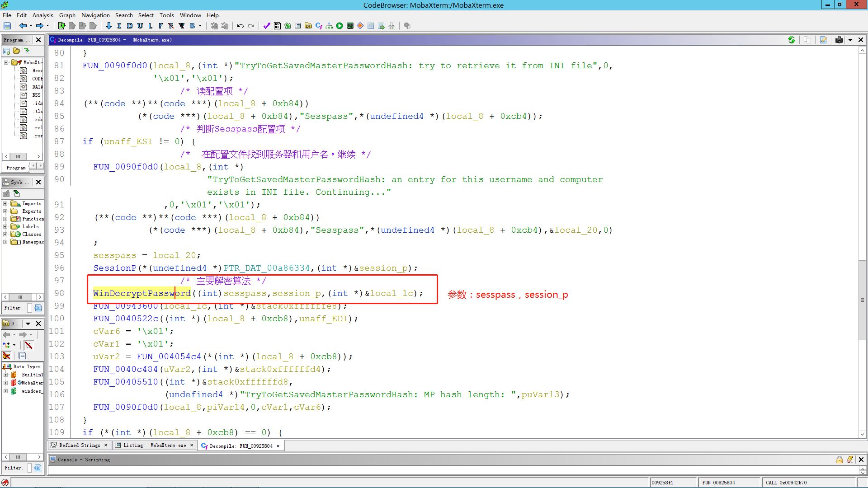Jump to next Bookmark with the B icon
The height and width of the screenshot is (488, 868).
click(x=192, y=26)
